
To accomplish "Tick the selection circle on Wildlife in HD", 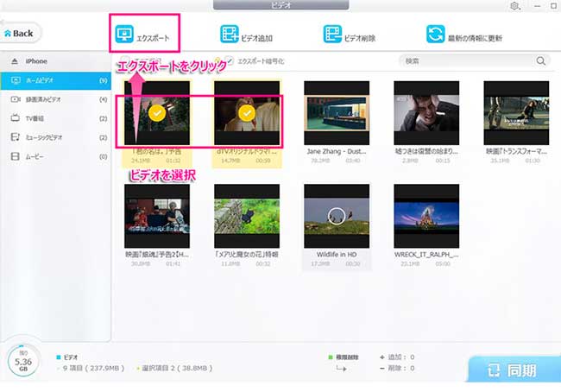I will [x=337, y=216].
